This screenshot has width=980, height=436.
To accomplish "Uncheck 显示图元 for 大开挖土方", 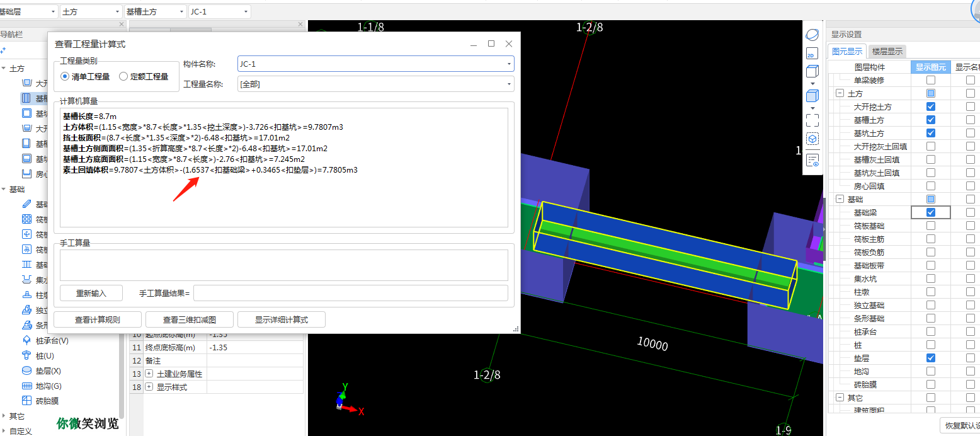I will (x=930, y=106).
